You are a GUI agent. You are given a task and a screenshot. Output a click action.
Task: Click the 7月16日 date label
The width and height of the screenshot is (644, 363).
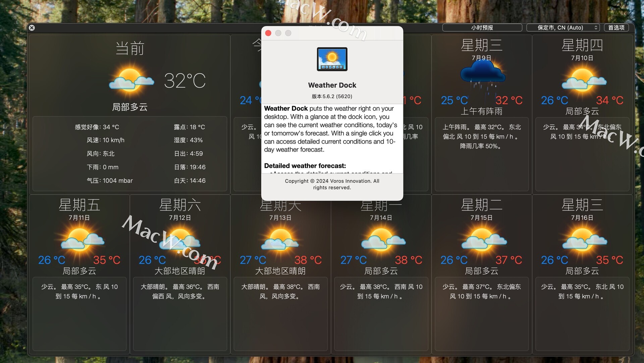click(582, 218)
